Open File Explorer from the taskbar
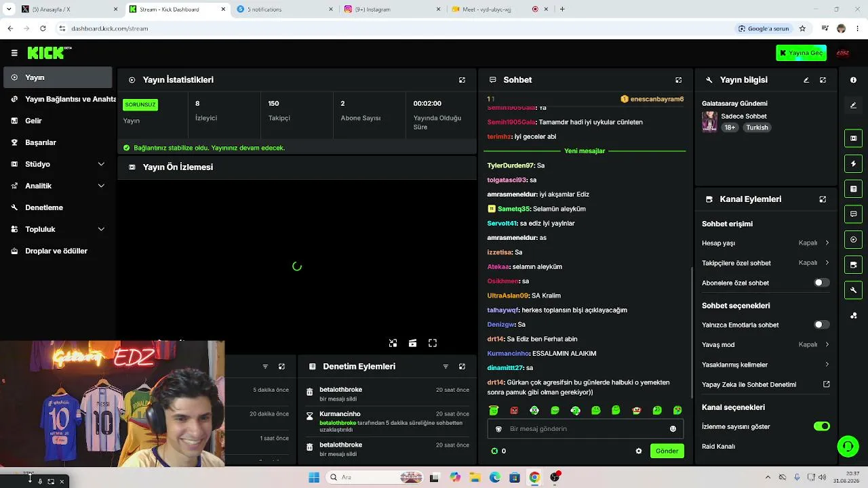 point(475,477)
